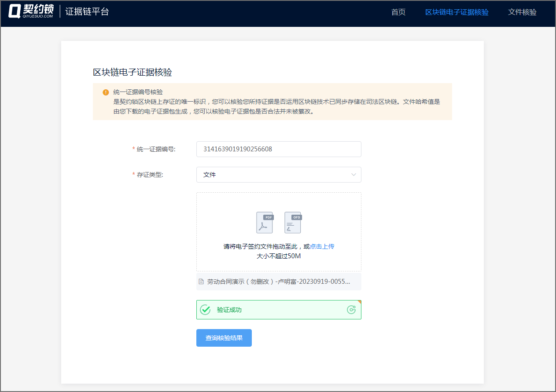556x392 pixels.
Task: Click the green checkmark on verification bar
Action: click(x=206, y=309)
